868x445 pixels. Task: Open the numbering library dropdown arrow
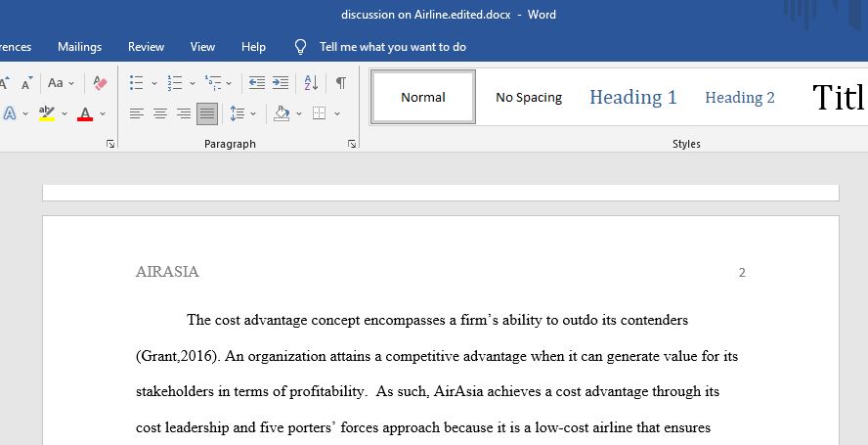(193, 83)
